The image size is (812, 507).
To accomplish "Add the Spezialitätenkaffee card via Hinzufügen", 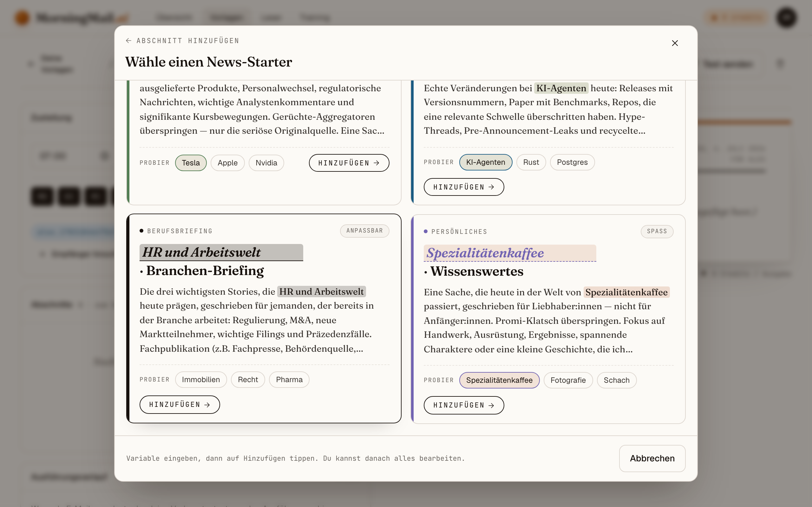I will pos(464,405).
